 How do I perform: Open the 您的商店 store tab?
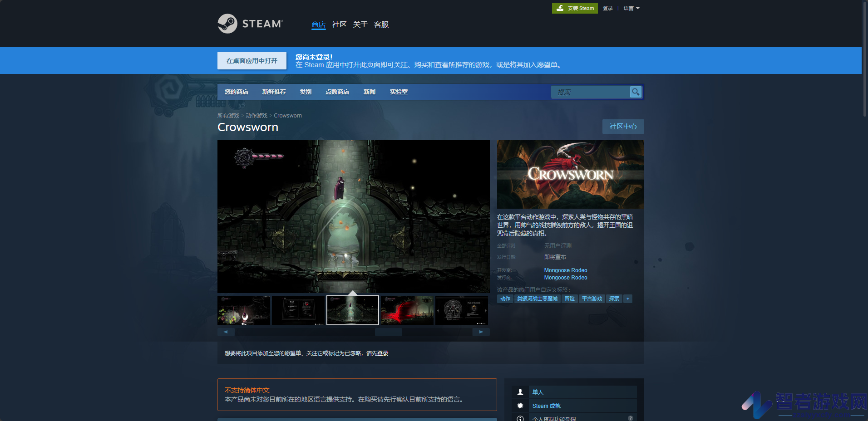point(237,92)
